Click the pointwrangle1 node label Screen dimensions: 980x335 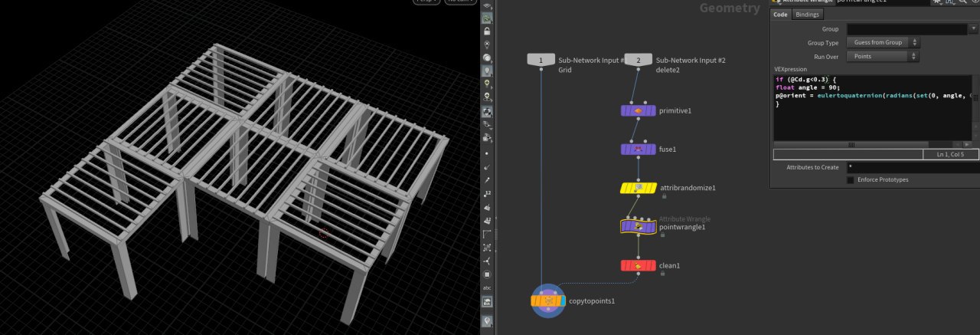pyautogui.click(x=682, y=227)
